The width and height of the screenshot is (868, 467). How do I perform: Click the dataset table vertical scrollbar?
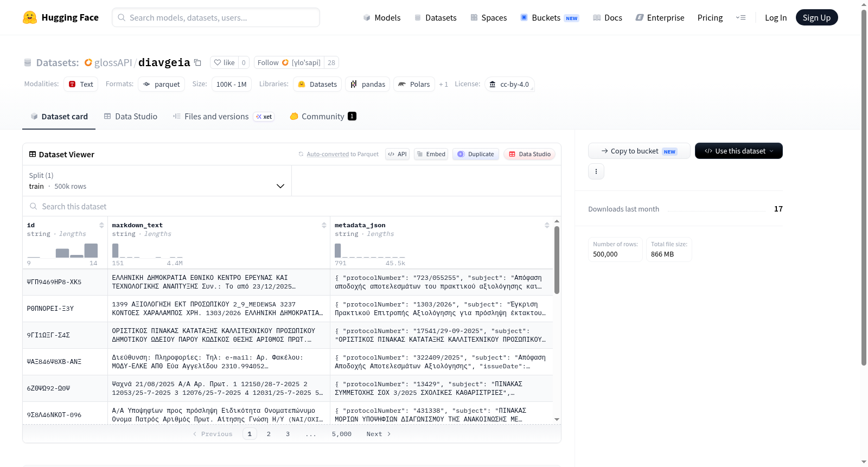(x=557, y=260)
